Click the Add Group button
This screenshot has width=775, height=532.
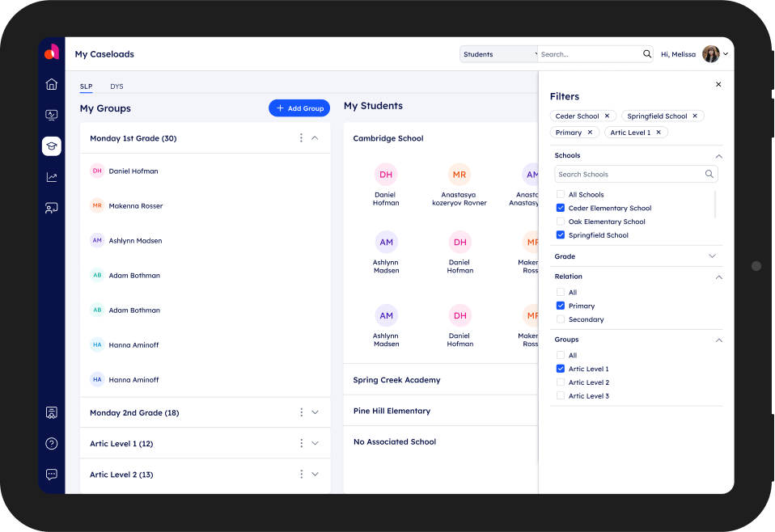(x=299, y=108)
